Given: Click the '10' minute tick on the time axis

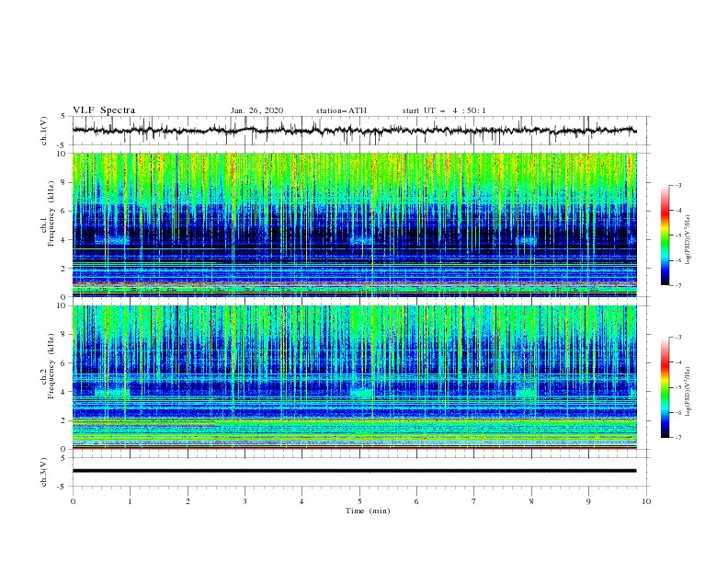Looking at the screenshot, I should click(x=646, y=501).
